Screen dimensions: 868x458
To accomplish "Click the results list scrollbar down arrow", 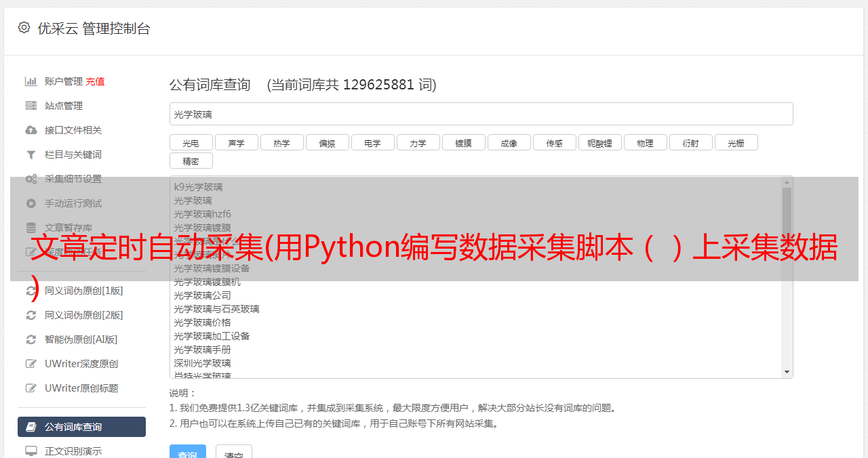I will [787, 372].
